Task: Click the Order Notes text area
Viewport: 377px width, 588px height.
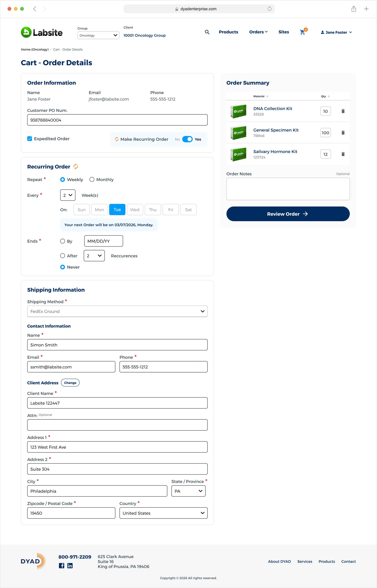Action: pyautogui.click(x=288, y=189)
